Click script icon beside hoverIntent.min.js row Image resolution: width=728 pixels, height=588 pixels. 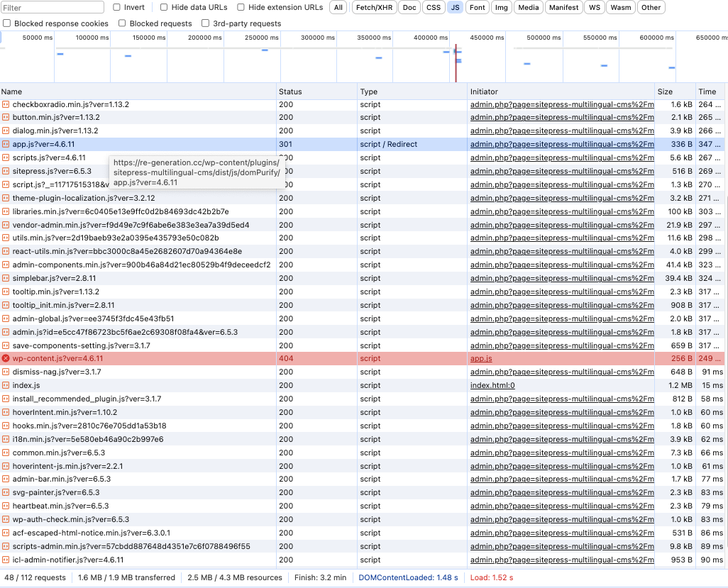tap(6, 412)
